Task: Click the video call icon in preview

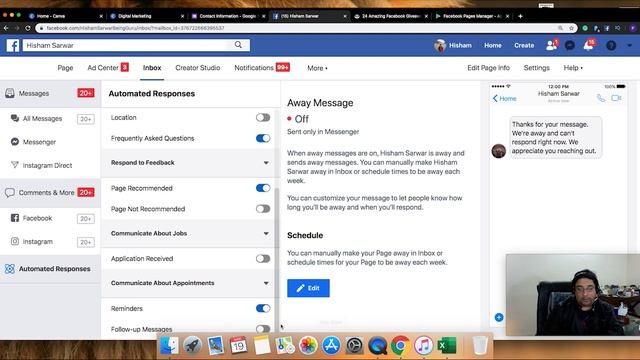Action: (616, 98)
